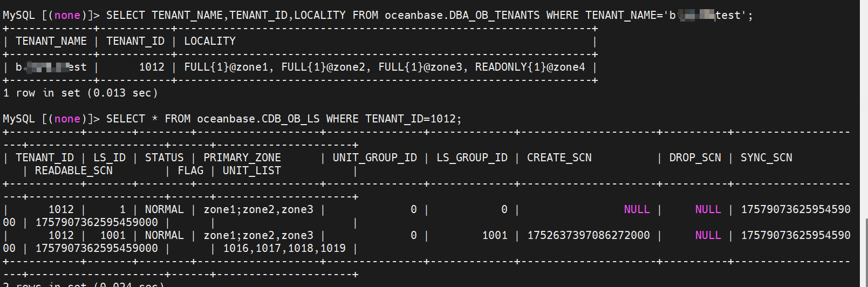
Task: Click the '1 row in set (0.013 sec)' line
Action: [80, 93]
